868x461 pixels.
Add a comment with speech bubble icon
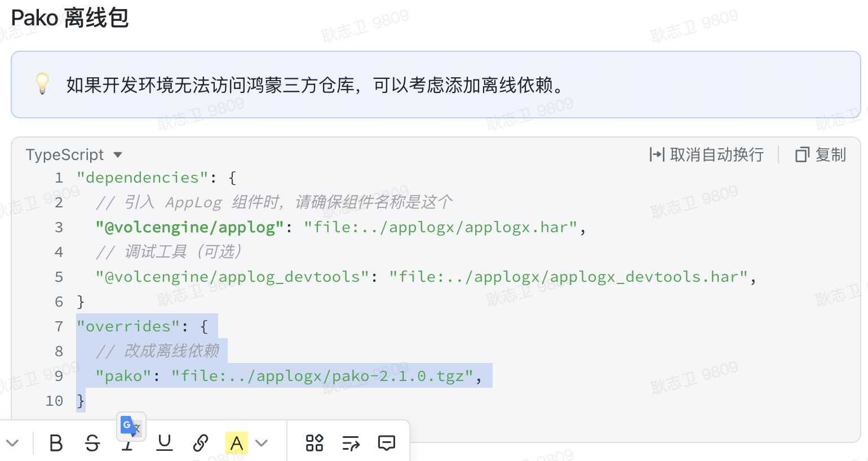387,443
